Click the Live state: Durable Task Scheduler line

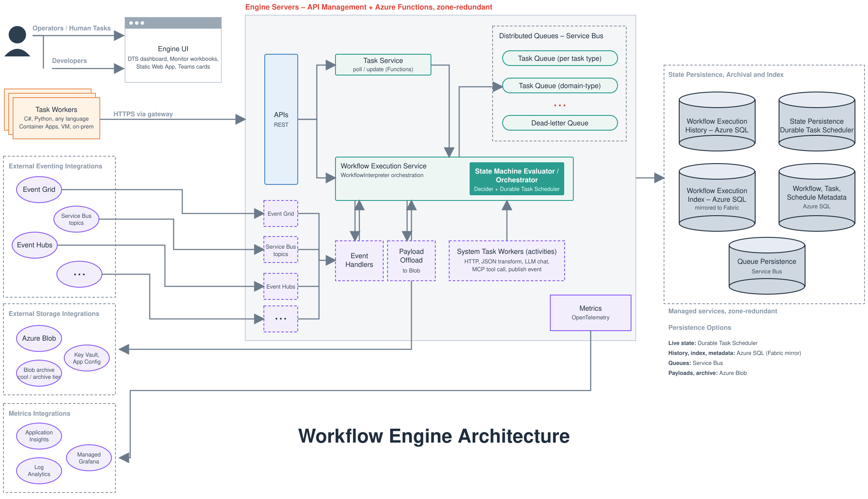[x=713, y=343]
